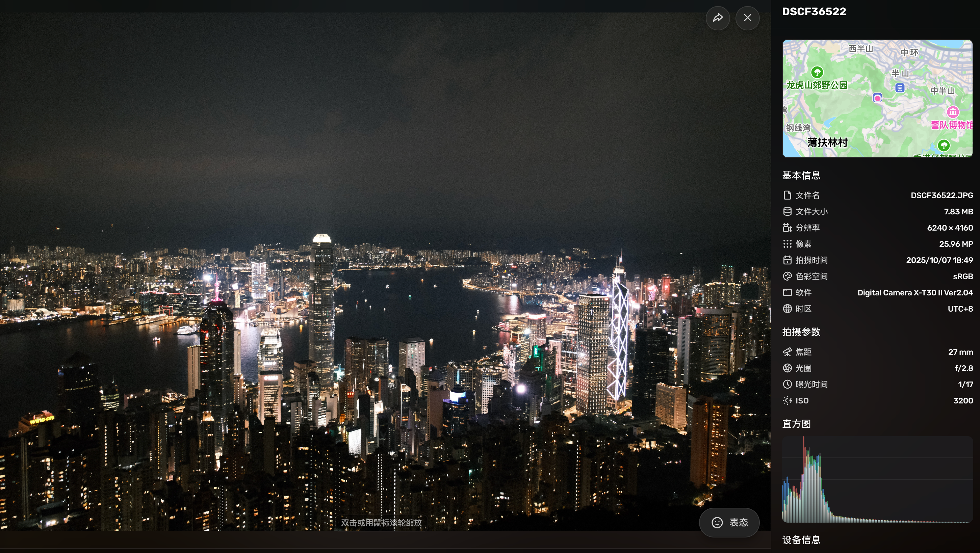
Task: Select the timezone value UTC+8
Action: coord(960,309)
